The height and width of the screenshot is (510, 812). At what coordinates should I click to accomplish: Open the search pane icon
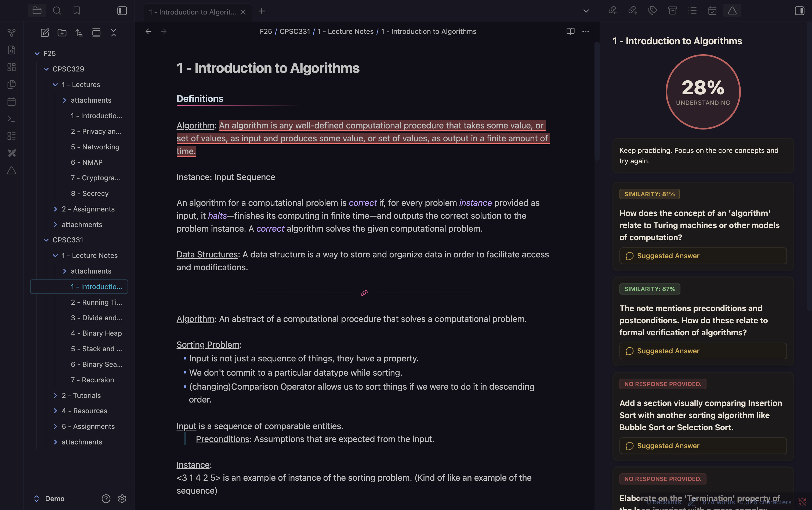(57, 11)
